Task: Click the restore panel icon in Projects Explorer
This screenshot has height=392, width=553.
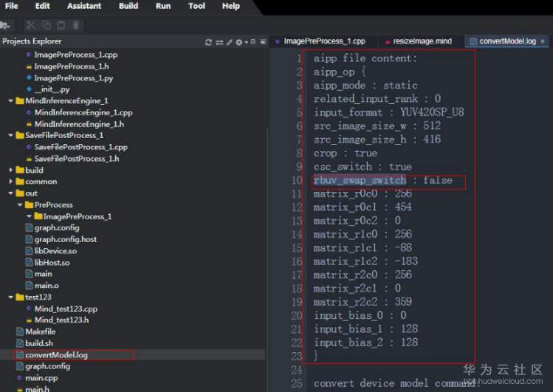Action: [x=253, y=42]
